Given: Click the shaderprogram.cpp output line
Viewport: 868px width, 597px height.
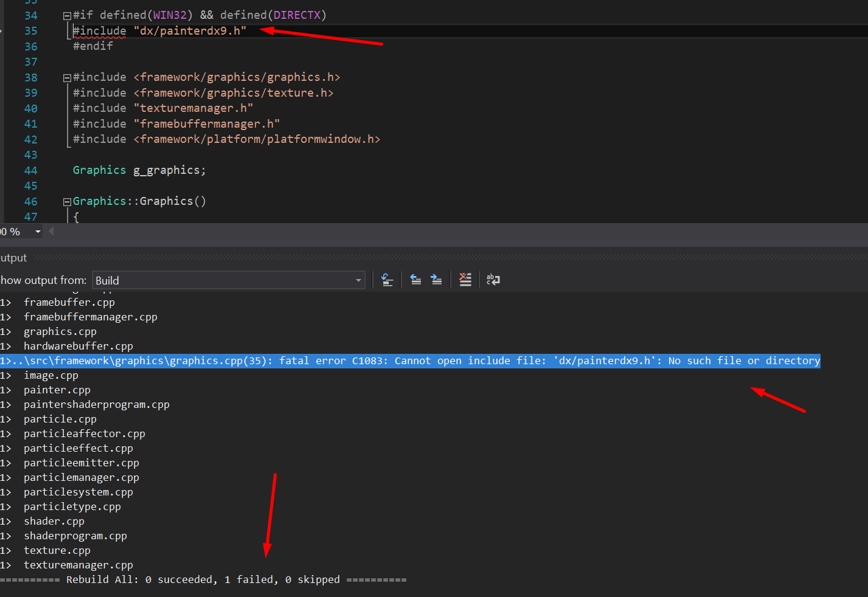Looking at the screenshot, I should [x=75, y=536].
